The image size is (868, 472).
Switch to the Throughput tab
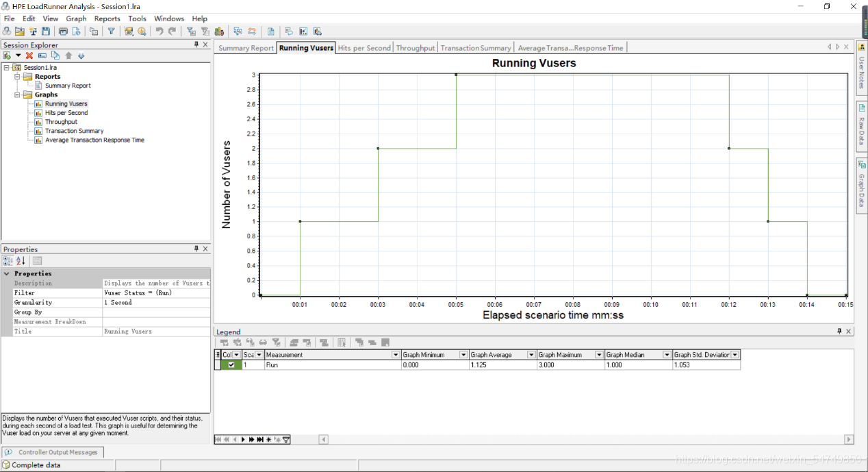tap(415, 48)
